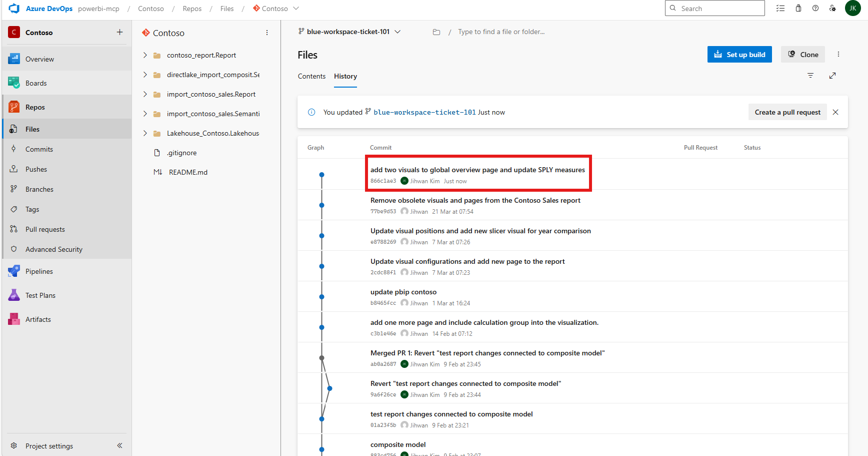Open commit Update visual configurations and add page
The width and height of the screenshot is (868, 456).
point(467,261)
